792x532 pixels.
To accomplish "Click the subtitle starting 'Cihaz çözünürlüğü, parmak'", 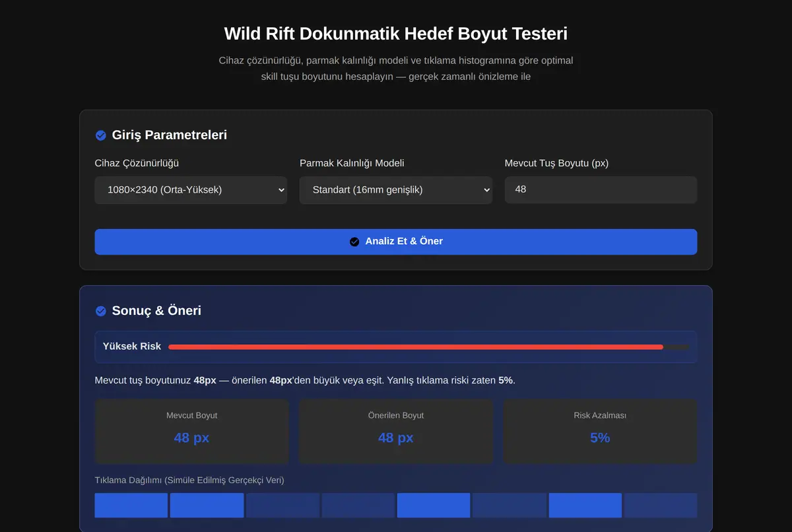I will 396,69.
